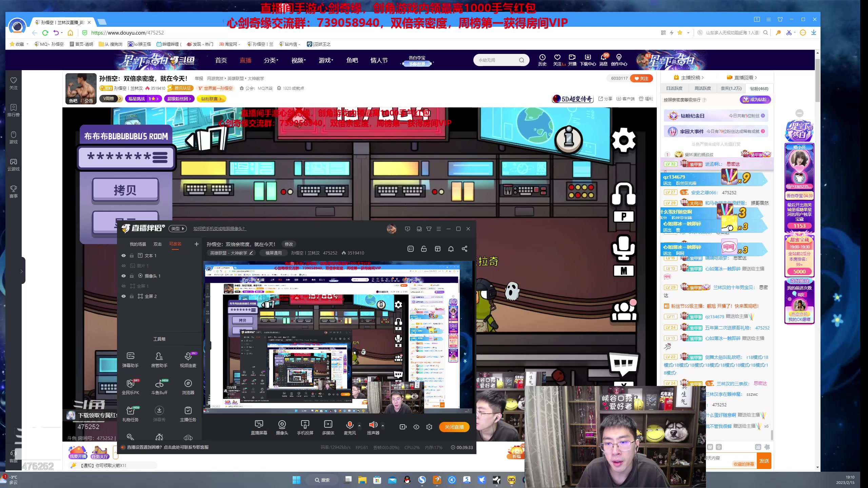Image resolution: width=868 pixels, height=488 pixels.
Task: Open the 游戏 dropdown on the Douyu navbar
Action: [x=326, y=60]
